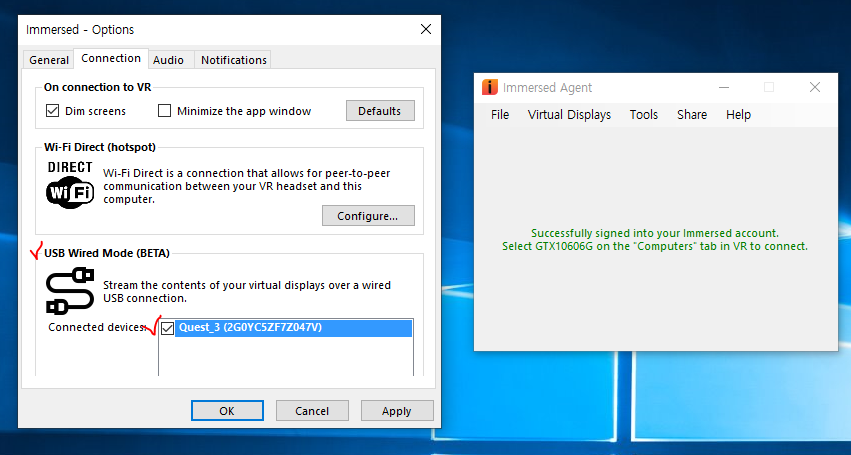851x455 pixels.
Task: Open the Share menu in Immersed Agent
Action: tap(692, 115)
